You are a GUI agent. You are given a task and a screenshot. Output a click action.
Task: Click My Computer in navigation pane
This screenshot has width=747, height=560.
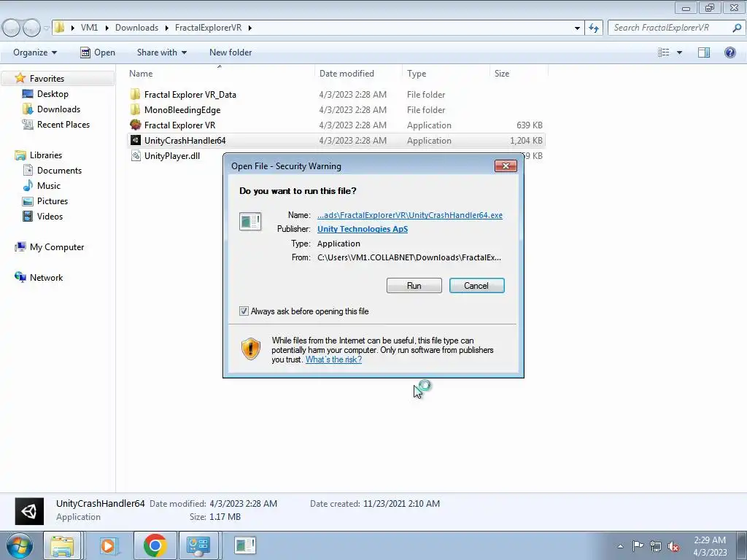pos(57,247)
